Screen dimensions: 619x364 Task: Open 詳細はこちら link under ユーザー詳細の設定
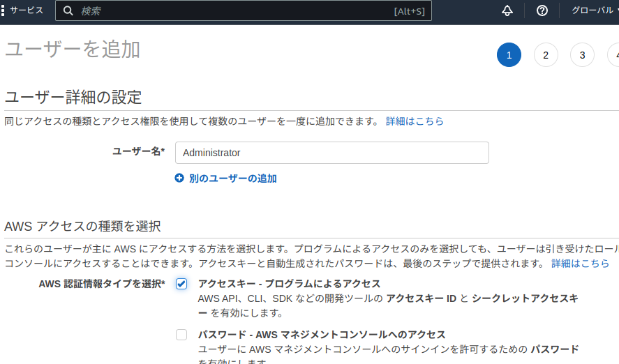pos(415,121)
